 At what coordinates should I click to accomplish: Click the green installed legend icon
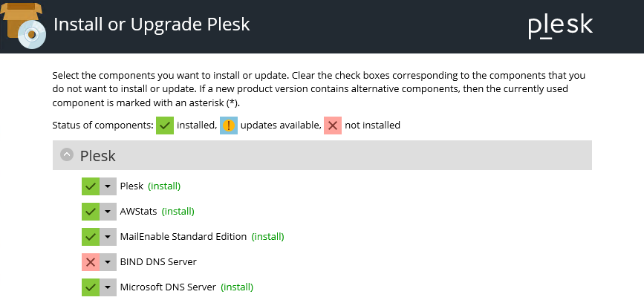[x=164, y=125]
